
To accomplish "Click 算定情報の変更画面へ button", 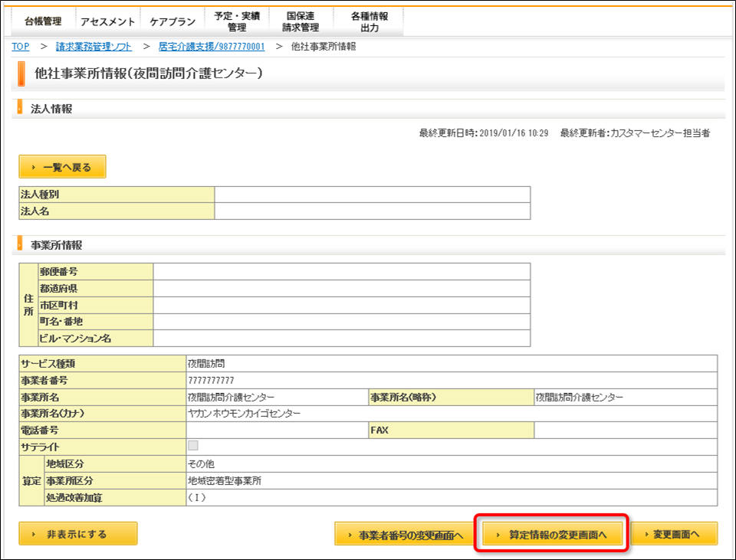I will coord(553,534).
